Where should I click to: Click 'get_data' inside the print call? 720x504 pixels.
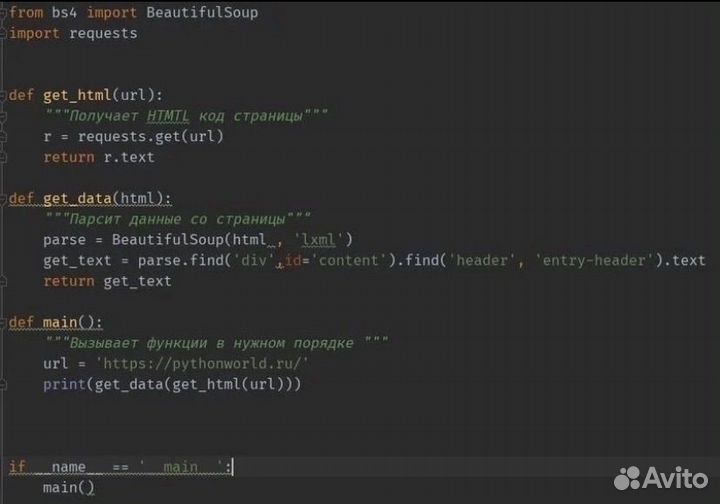129,385
